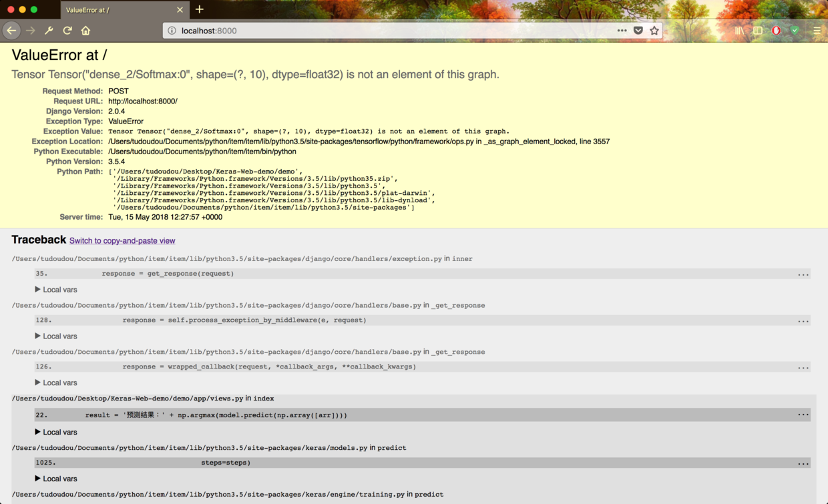
Task: Expand code context for views.py line 22
Action: coord(803,415)
